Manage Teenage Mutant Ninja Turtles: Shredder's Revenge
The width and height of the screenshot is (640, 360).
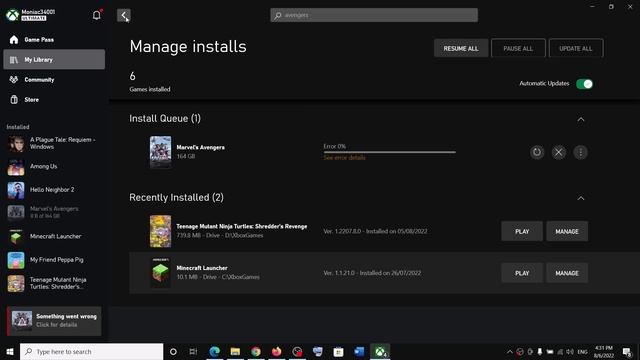click(567, 231)
